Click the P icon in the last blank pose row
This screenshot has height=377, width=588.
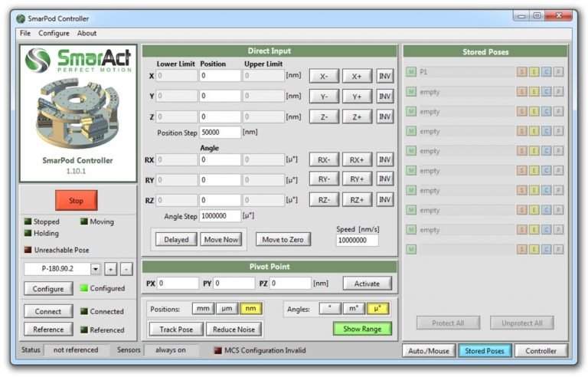pos(558,249)
